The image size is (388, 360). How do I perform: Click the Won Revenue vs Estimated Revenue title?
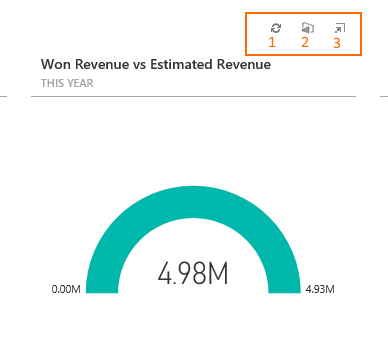[156, 64]
